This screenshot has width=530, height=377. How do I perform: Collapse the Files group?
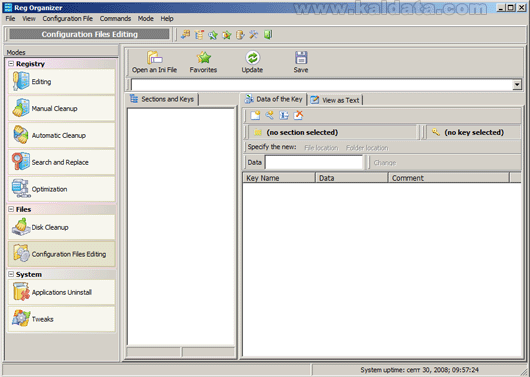point(11,209)
